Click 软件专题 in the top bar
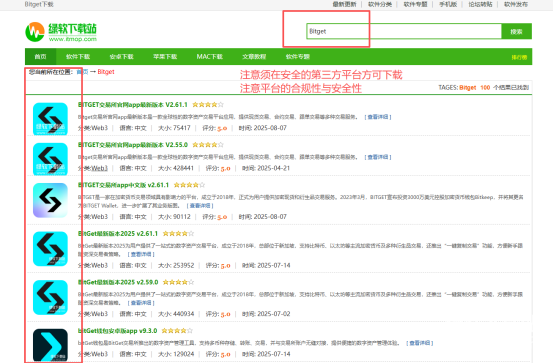This screenshot has height=364, width=554. click(x=416, y=4)
